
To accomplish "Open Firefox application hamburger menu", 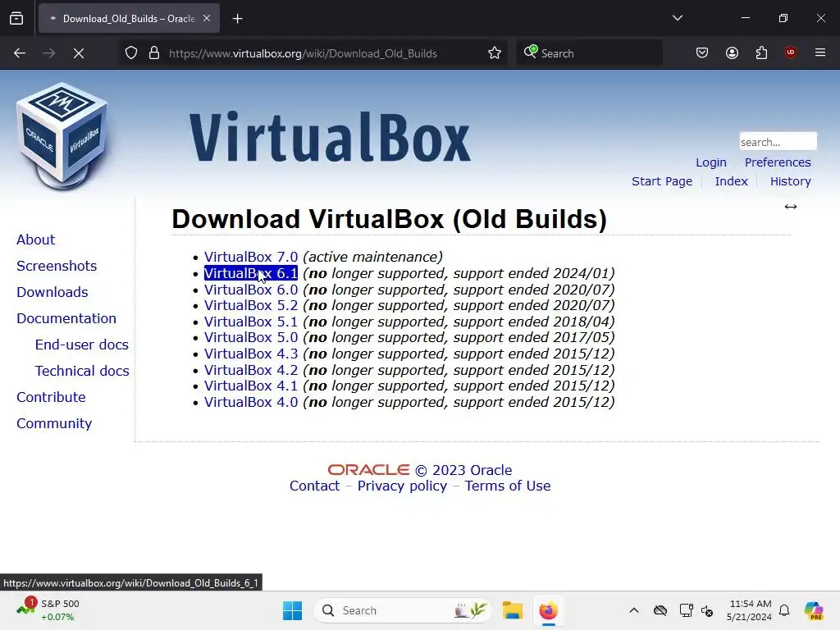I will pyautogui.click(x=820, y=52).
